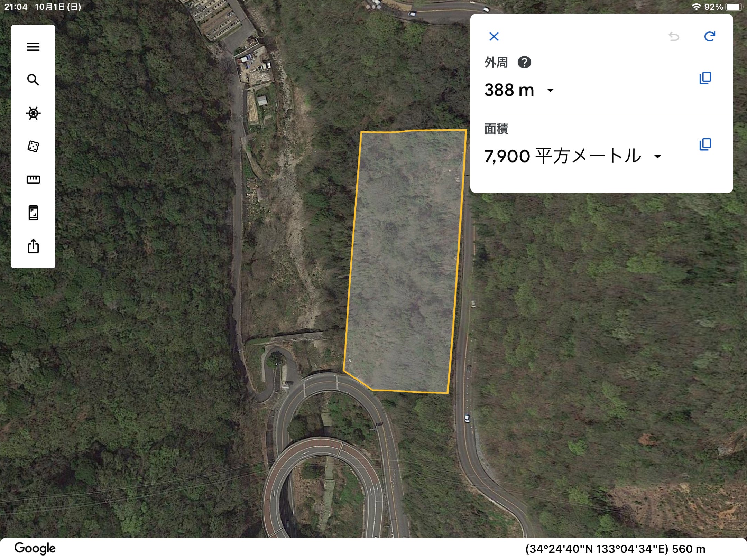Image resolution: width=747 pixels, height=560 pixels.
Task: Tap the three-dot multitasking indicator
Action: point(373,7)
